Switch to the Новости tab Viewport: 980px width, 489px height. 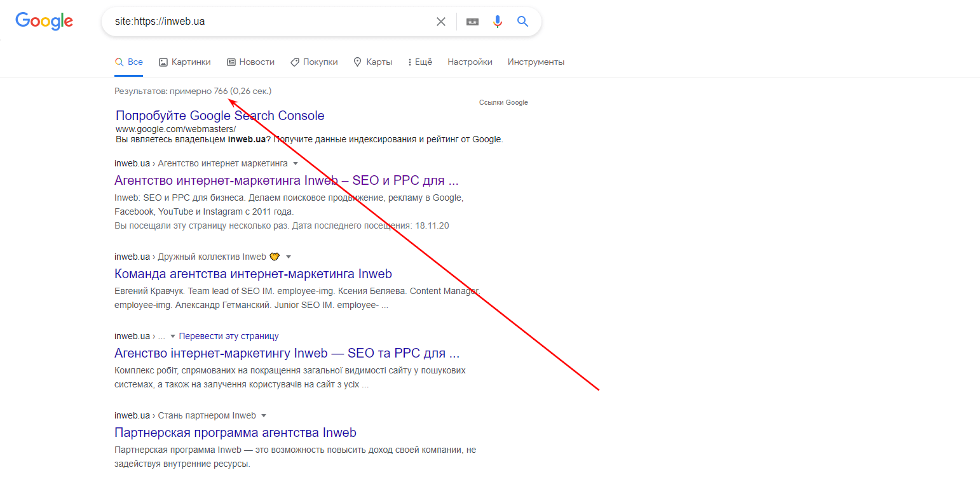coord(250,62)
